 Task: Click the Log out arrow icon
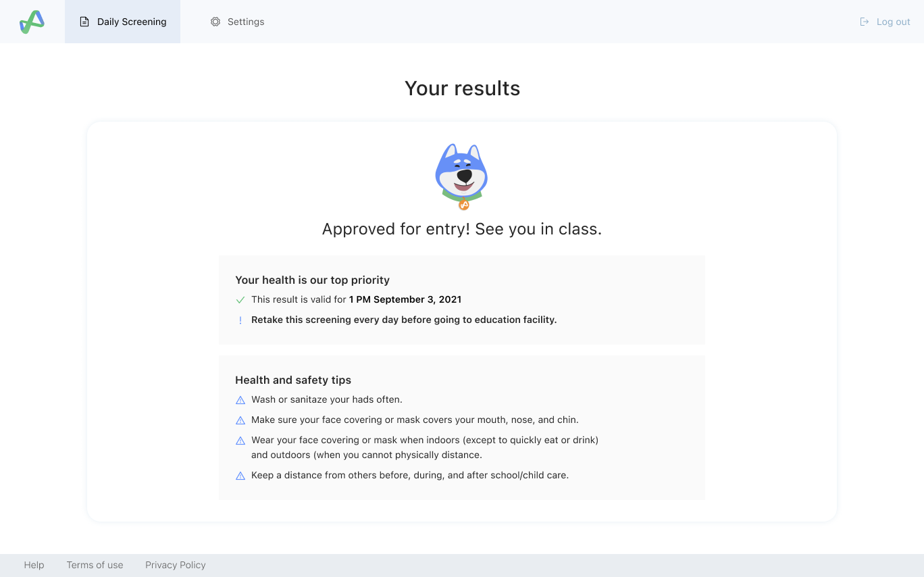tap(864, 22)
